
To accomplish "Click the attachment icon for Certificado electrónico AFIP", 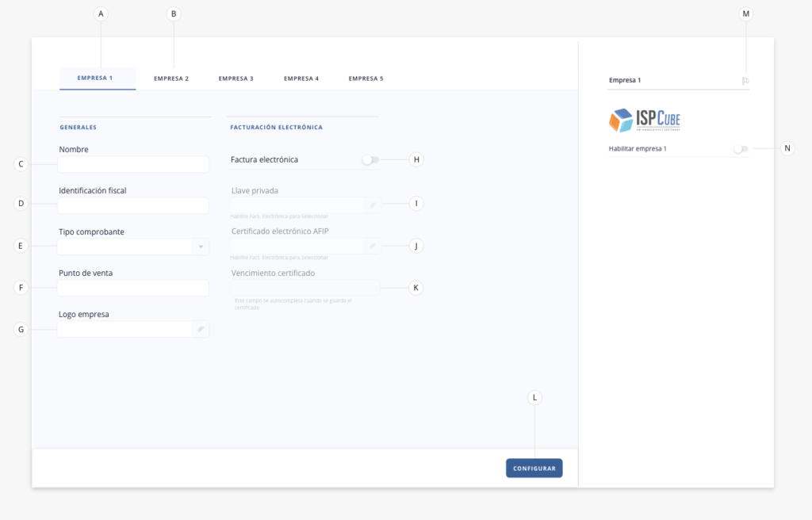I will pyautogui.click(x=373, y=246).
